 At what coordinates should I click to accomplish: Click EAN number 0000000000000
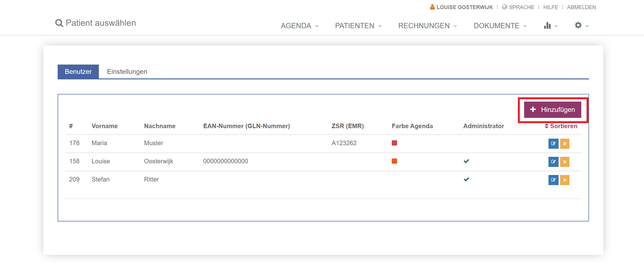coord(225,161)
